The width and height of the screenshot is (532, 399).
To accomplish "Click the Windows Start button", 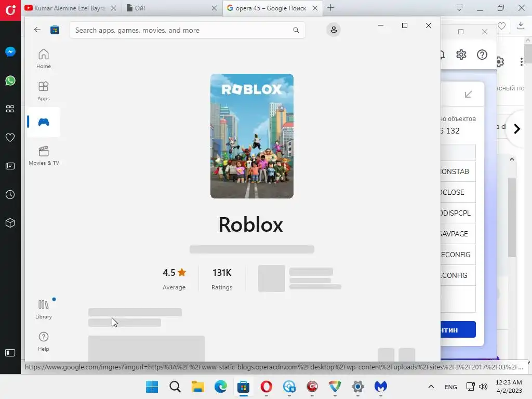I will (152, 387).
